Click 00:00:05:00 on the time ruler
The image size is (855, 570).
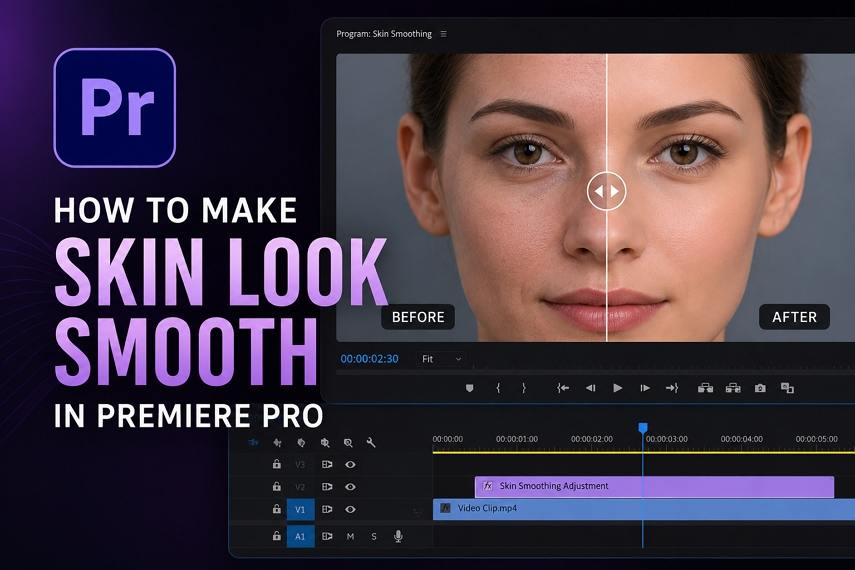pos(816,439)
